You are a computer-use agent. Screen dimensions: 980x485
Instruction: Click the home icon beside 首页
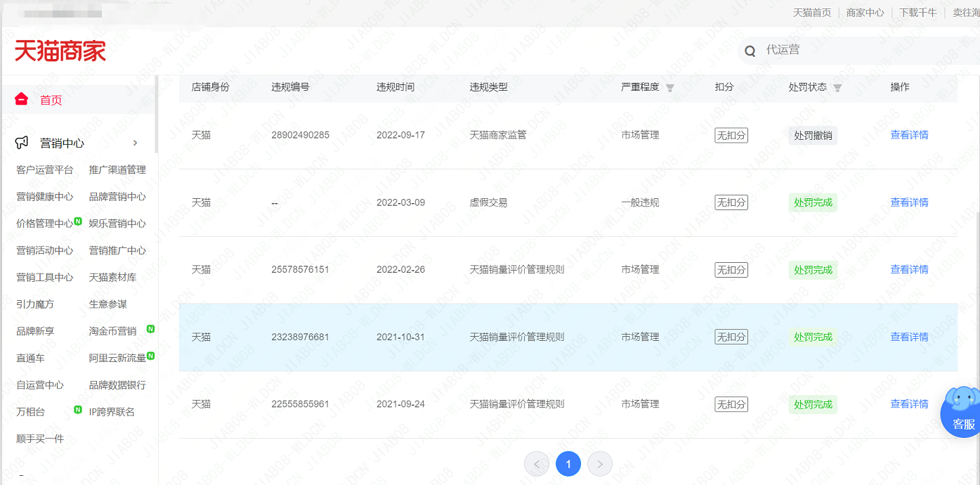pyautogui.click(x=21, y=99)
